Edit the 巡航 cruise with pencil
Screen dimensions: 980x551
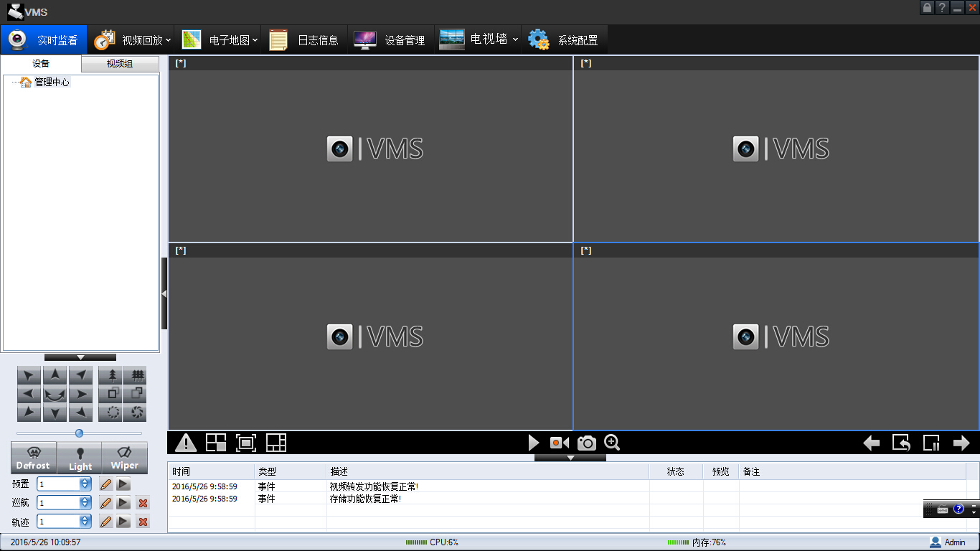(x=106, y=503)
